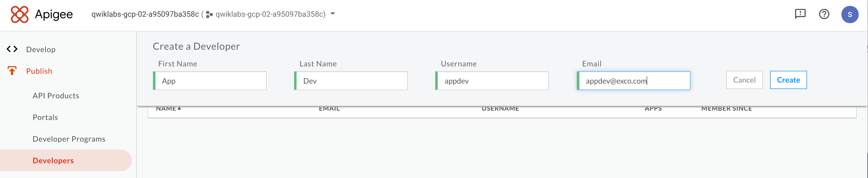The width and height of the screenshot is (868, 178).
Task: Click the Create button
Action: [x=788, y=80]
